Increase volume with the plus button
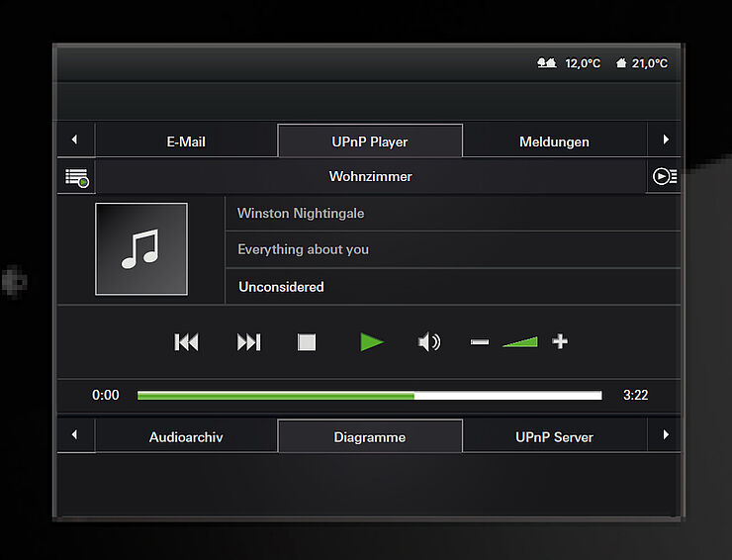732x560 pixels. pos(560,341)
